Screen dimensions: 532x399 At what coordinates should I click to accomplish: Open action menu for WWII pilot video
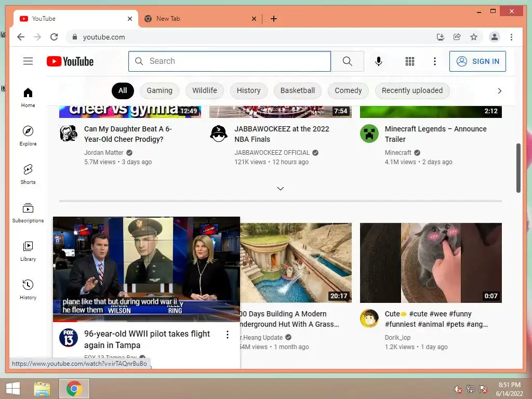click(228, 335)
